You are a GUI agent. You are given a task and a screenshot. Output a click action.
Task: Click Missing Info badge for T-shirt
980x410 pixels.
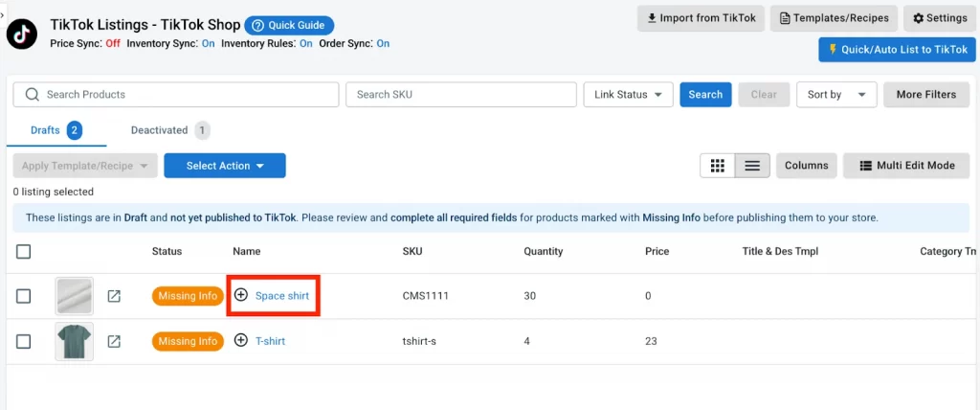click(188, 341)
